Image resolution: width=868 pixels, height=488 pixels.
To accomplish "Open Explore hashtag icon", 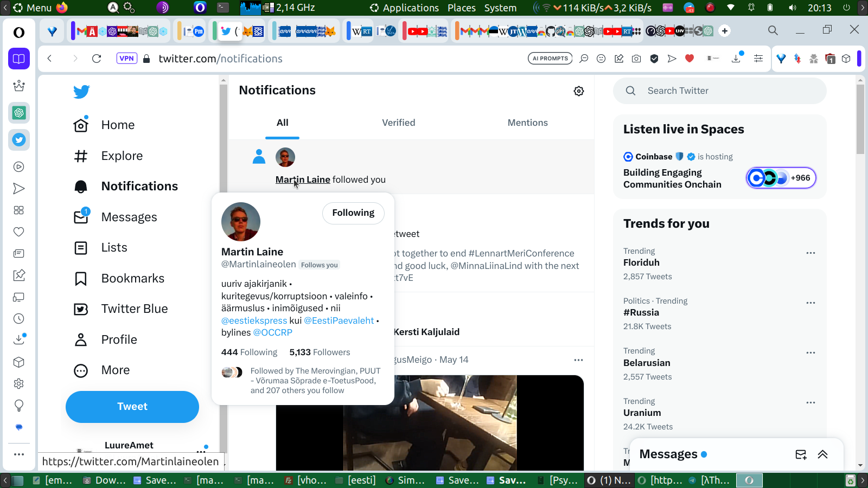I will click(x=81, y=156).
